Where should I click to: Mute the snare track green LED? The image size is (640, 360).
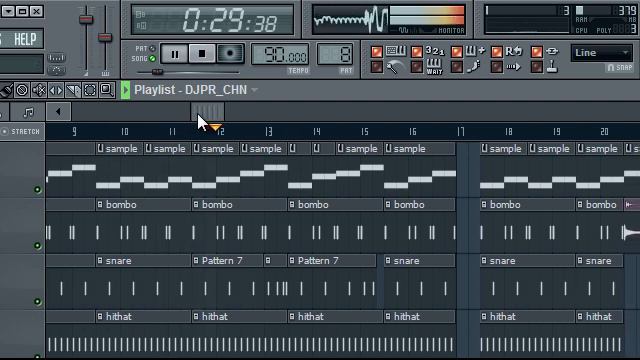[38, 302]
